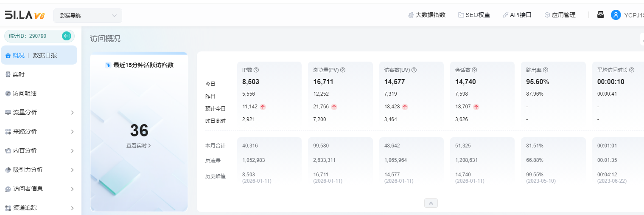
Task: Click help icon next to 平均访问时长
Action: 632,70
